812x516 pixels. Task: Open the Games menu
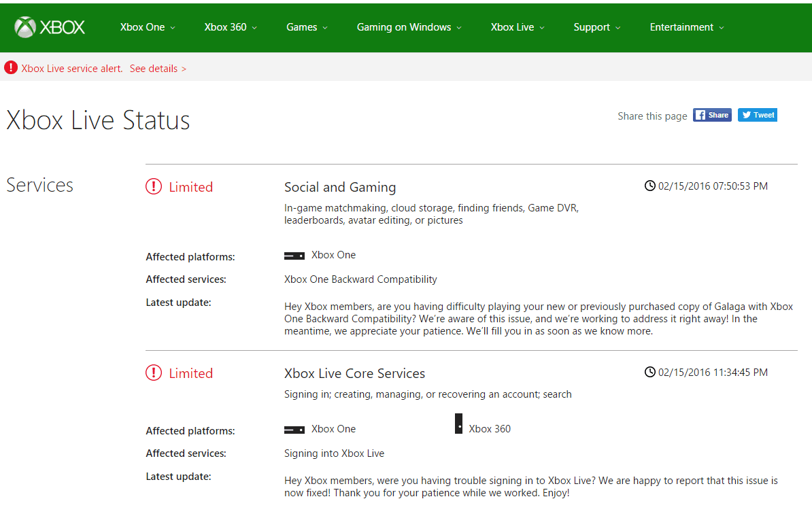point(307,27)
